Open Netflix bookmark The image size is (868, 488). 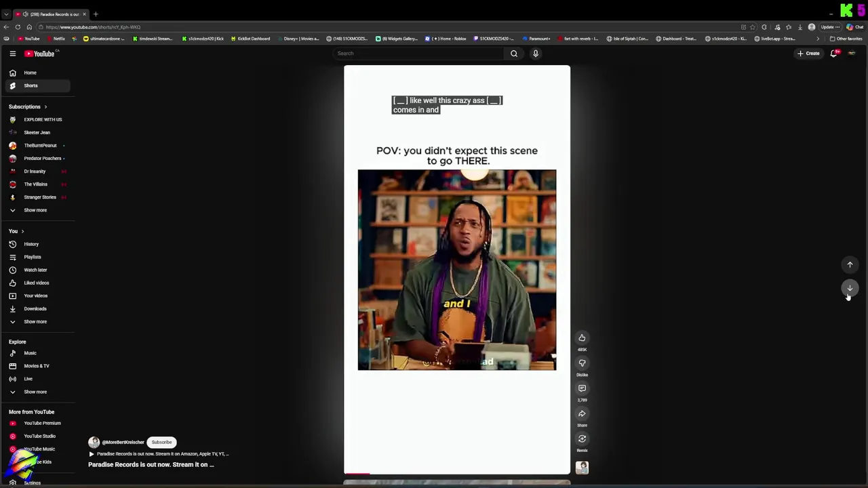click(x=56, y=39)
